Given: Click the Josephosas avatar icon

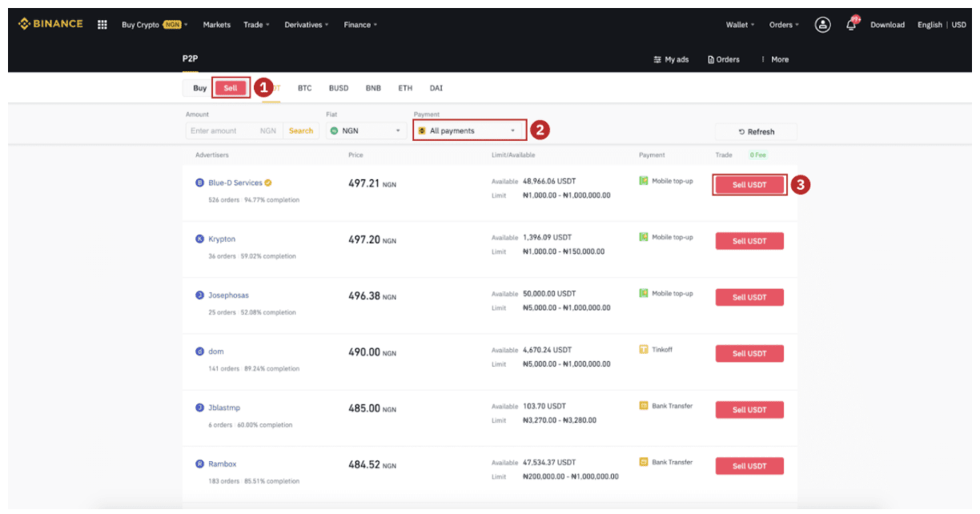Looking at the screenshot, I should click(200, 295).
